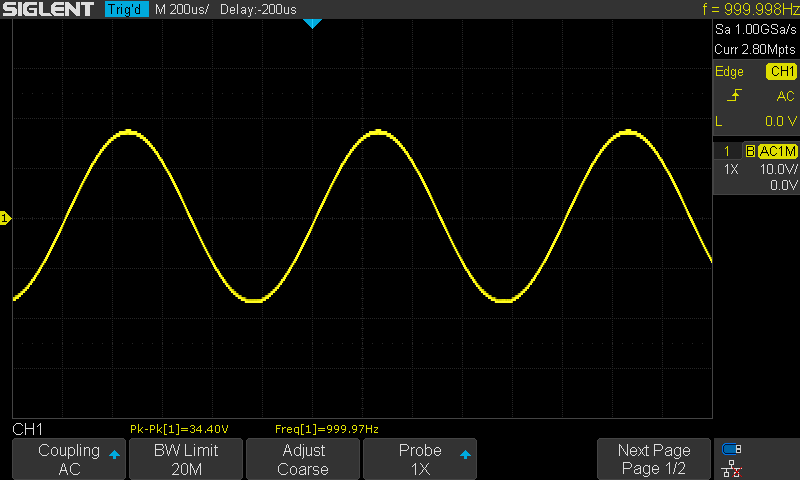This screenshot has width=800, height=480.
Task: Click the Edge trigger type label
Action: click(729, 71)
